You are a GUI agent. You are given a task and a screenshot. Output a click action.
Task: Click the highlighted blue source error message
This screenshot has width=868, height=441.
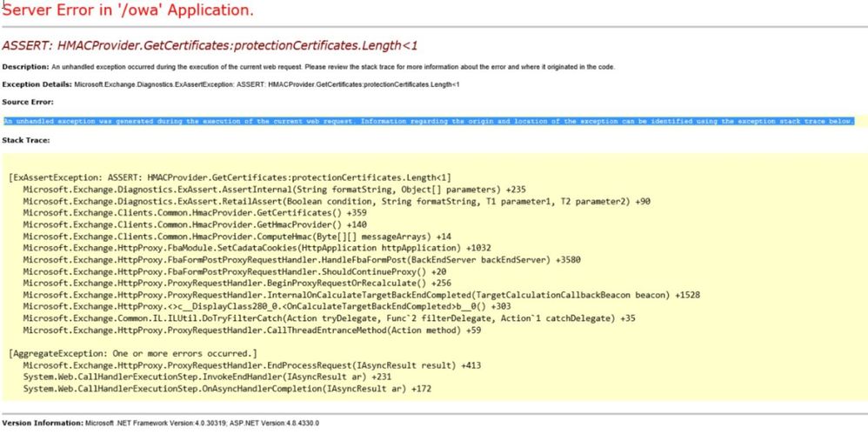[x=429, y=121]
